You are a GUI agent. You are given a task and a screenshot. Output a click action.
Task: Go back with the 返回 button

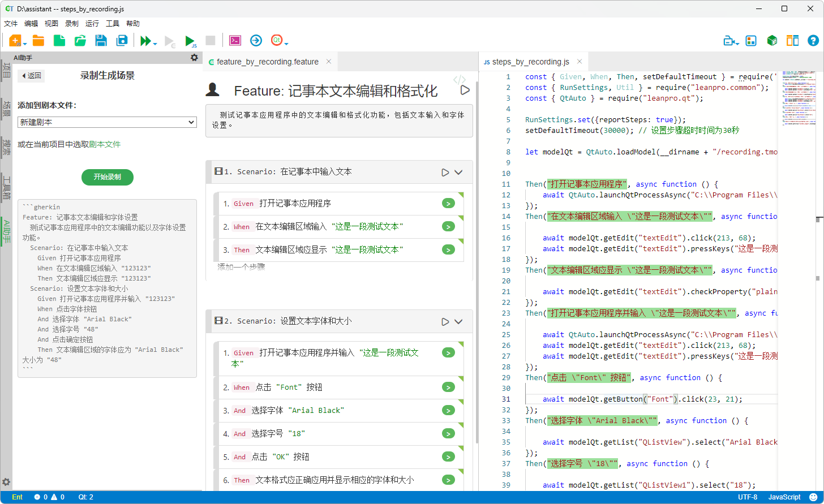(x=31, y=76)
